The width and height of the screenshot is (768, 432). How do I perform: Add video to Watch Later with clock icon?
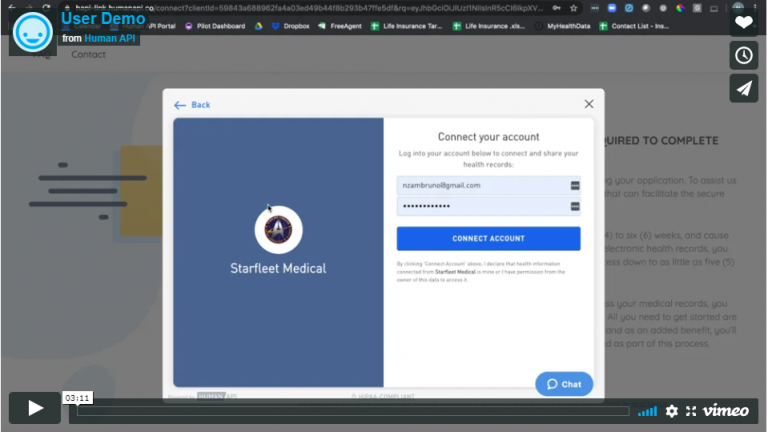point(743,55)
